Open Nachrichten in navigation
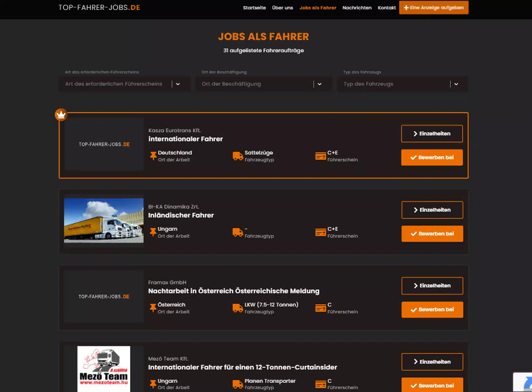Viewport: 532px width, 392px height. click(357, 8)
